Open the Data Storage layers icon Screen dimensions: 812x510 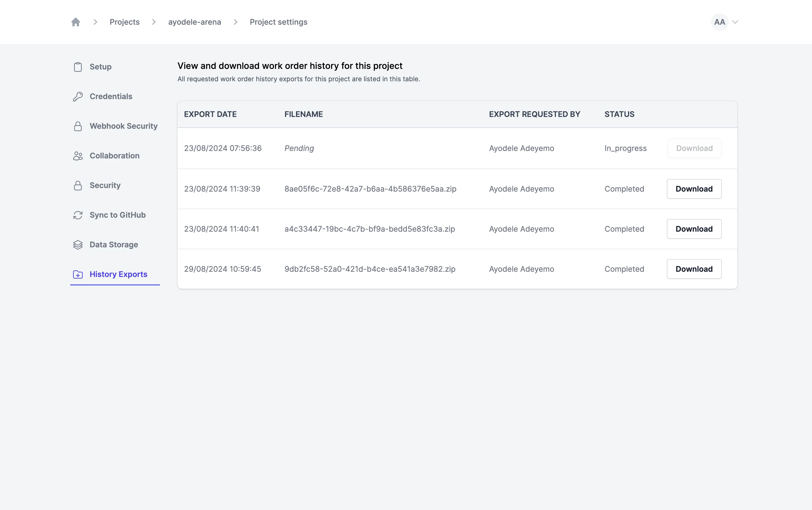pos(78,245)
